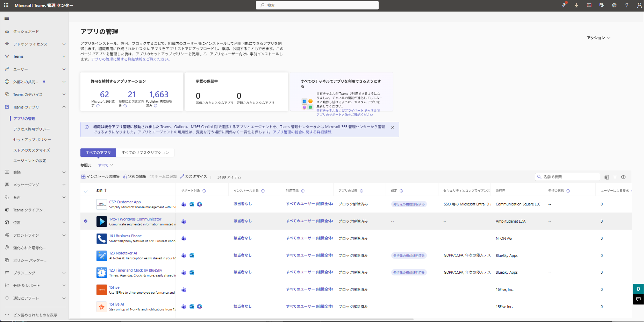Open the help lightbulb widget on right edge
644x322 pixels.
[638, 289]
